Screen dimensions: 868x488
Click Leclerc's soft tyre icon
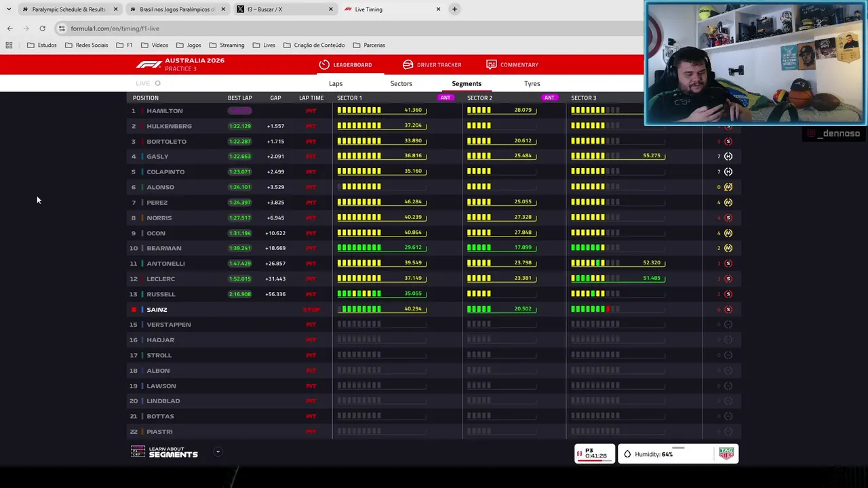click(x=728, y=279)
